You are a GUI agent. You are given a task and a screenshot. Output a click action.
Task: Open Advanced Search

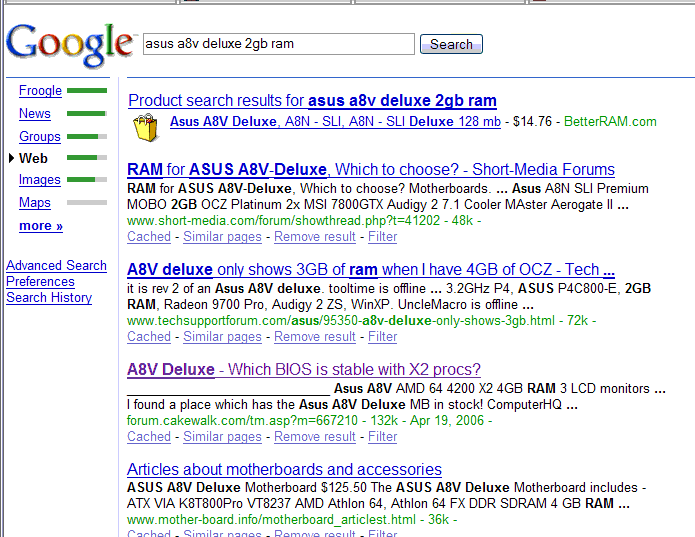point(56,265)
